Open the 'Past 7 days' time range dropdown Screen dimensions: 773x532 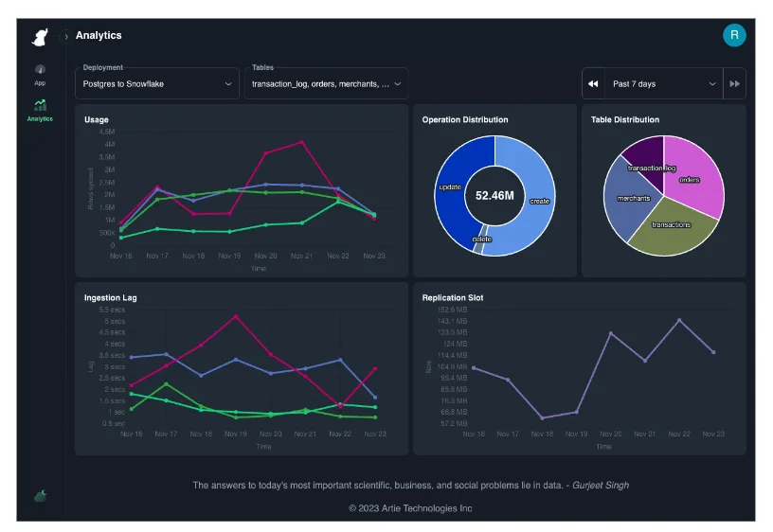[x=663, y=83]
